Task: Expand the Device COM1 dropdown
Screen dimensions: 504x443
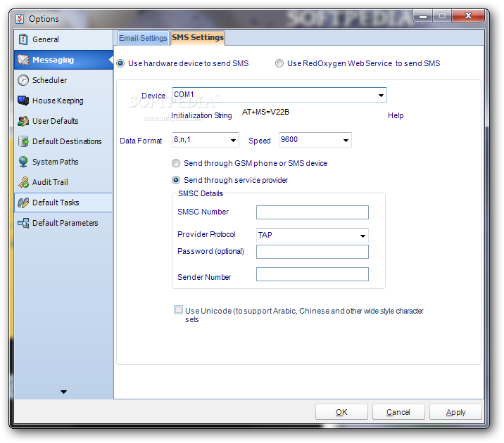Action: [381, 96]
